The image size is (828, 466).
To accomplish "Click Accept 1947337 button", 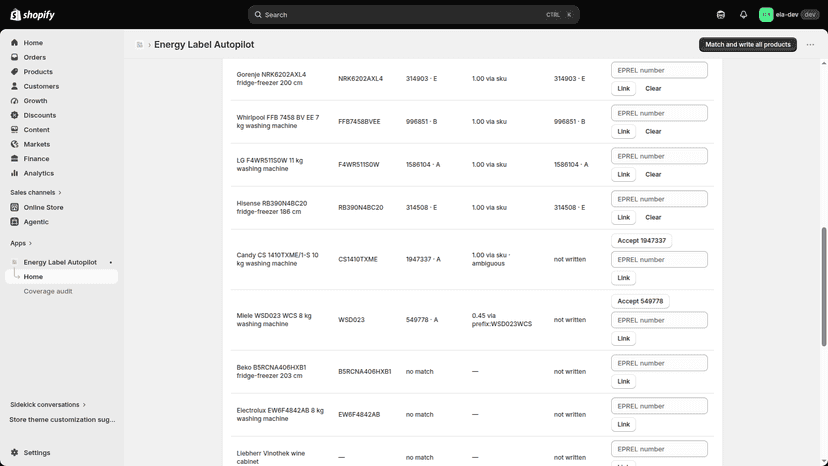I will (642, 240).
